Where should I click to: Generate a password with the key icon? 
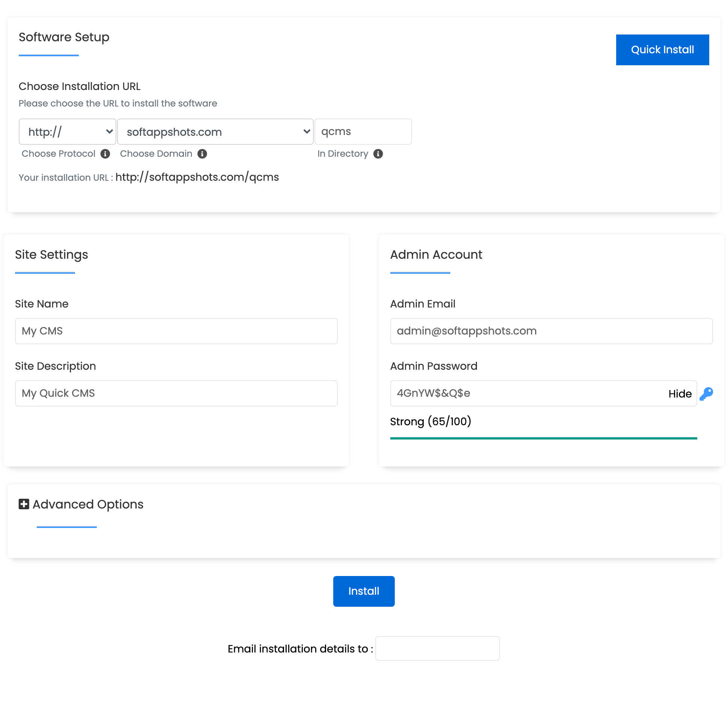[x=708, y=393]
